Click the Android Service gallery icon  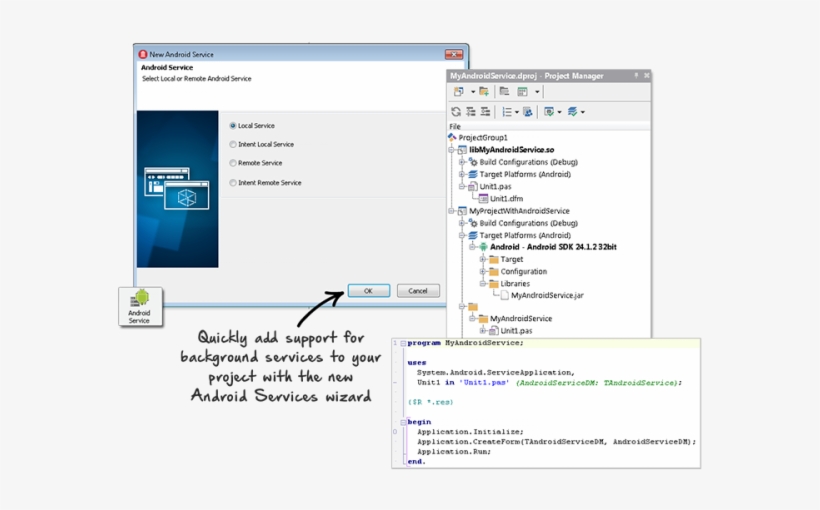pos(140,306)
